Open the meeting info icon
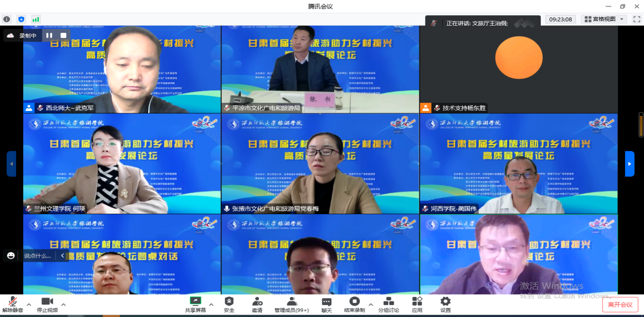Screen dimensions: 644x317 (x=7, y=20)
